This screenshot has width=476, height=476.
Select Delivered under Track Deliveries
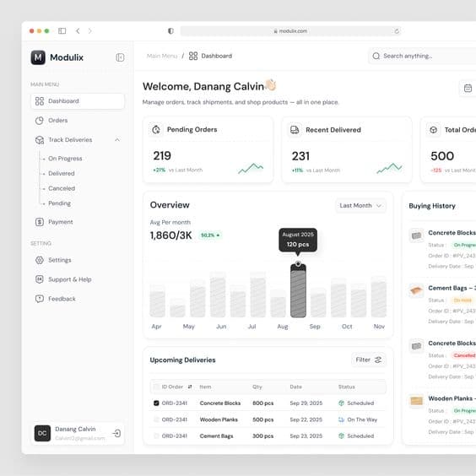[x=62, y=173]
